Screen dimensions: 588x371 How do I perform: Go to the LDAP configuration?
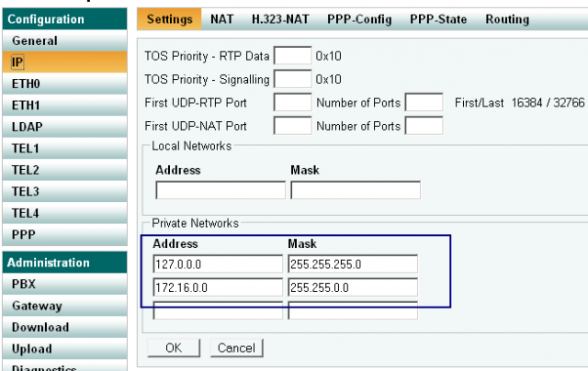coord(64,127)
